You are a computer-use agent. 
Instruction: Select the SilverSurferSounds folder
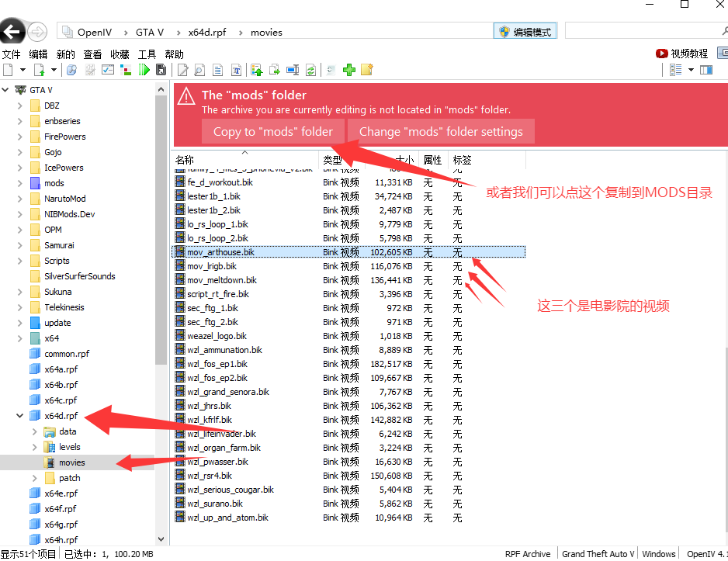pyautogui.click(x=79, y=276)
